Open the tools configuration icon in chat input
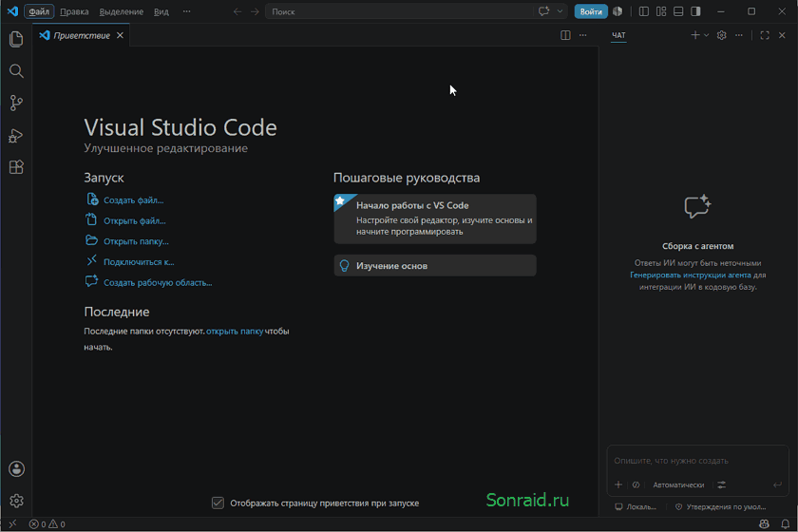The width and height of the screenshot is (798, 532). click(x=722, y=484)
